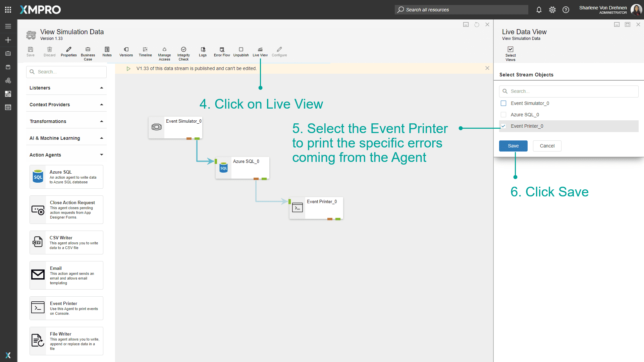Expand the Context Providers category
Screen dimensions: 644x362
click(101, 104)
